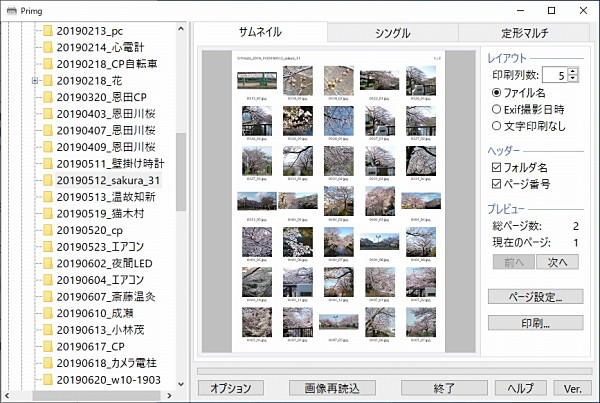Image resolution: width=600 pixels, height=403 pixels.
Task: Expand the 20190218_花 folder node
Action: click(35, 81)
